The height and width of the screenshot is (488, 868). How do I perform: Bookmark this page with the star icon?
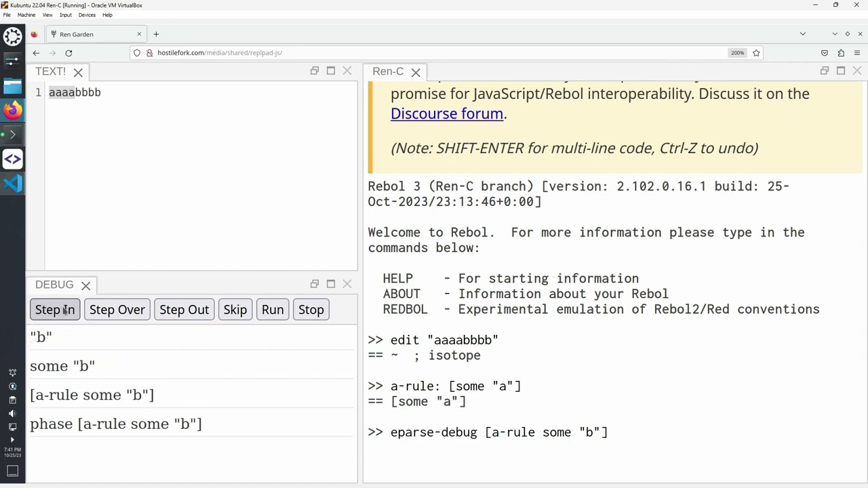(x=756, y=53)
